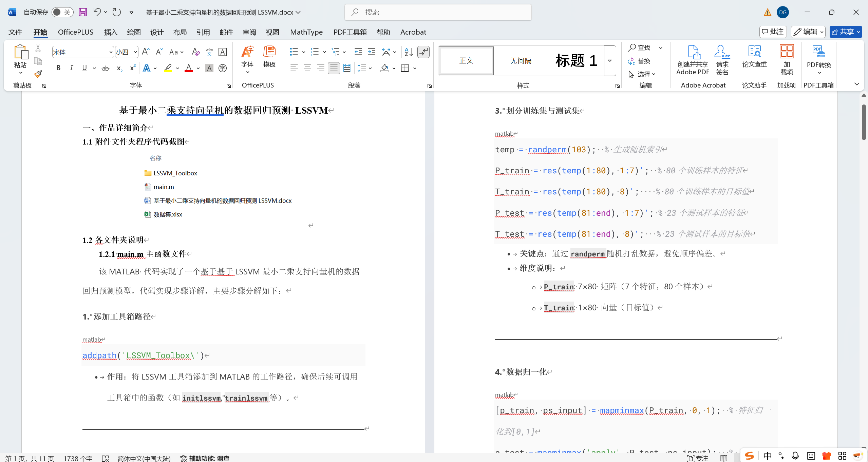Viewport: 868px width, 462px height.
Task: Apply superscript formatting
Action: point(133,68)
